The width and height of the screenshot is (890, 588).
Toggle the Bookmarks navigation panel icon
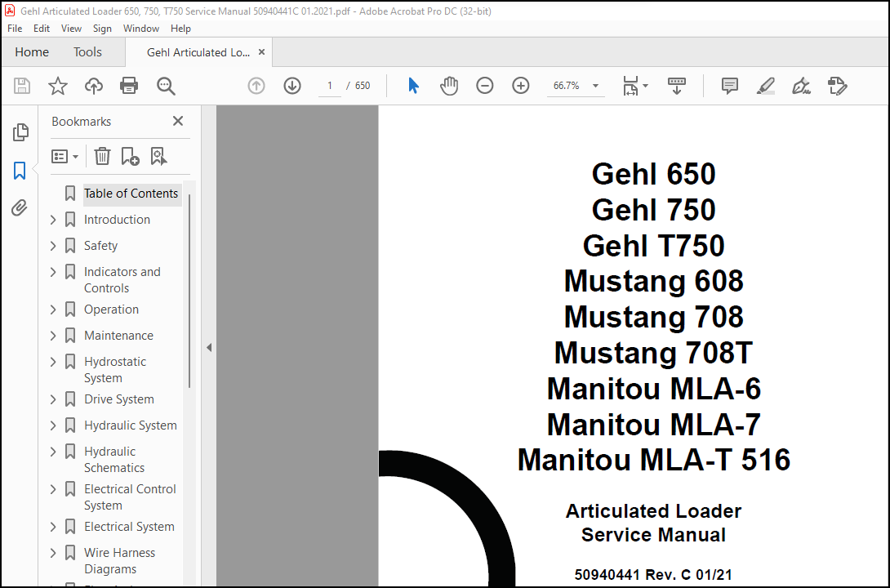click(x=20, y=170)
